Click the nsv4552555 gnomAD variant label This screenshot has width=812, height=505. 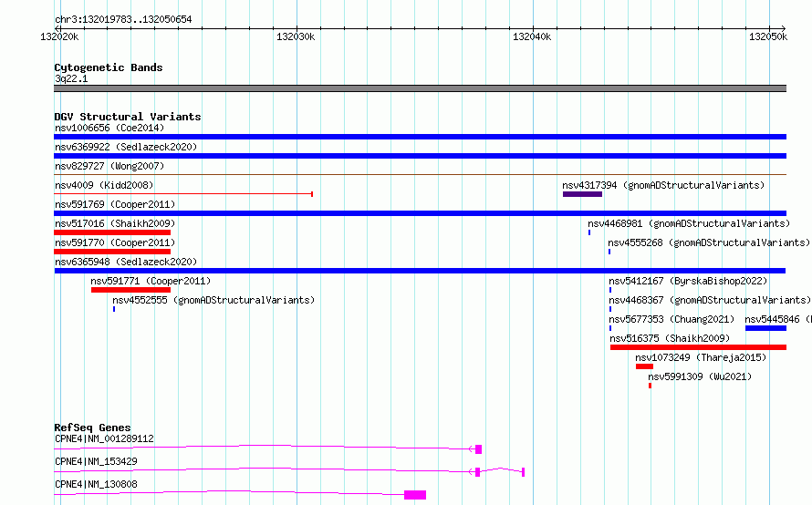213,300
